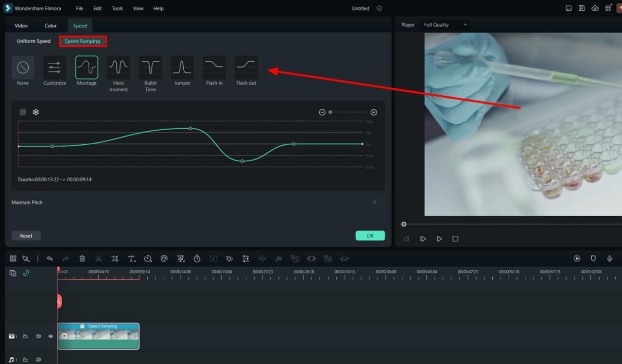Select the None speed ramping preset

[22, 68]
